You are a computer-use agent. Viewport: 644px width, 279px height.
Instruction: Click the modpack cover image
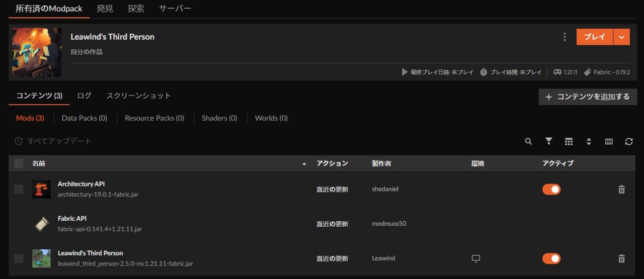tap(37, 52)
